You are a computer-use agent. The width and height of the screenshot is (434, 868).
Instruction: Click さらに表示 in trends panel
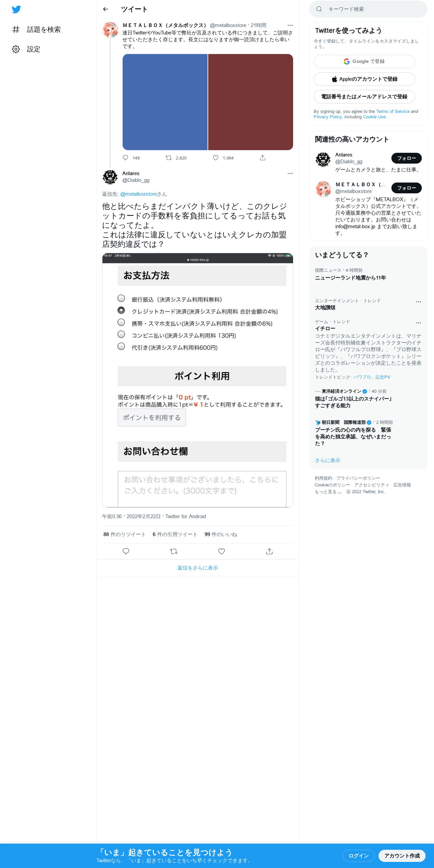click(x=328, y=460)
